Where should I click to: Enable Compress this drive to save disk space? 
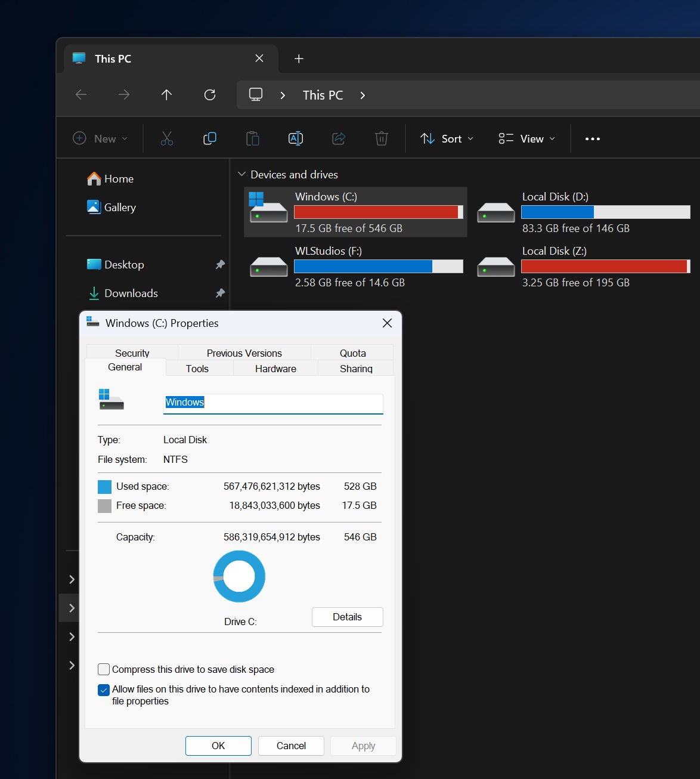pyautogui.click(x=104, y=669)
